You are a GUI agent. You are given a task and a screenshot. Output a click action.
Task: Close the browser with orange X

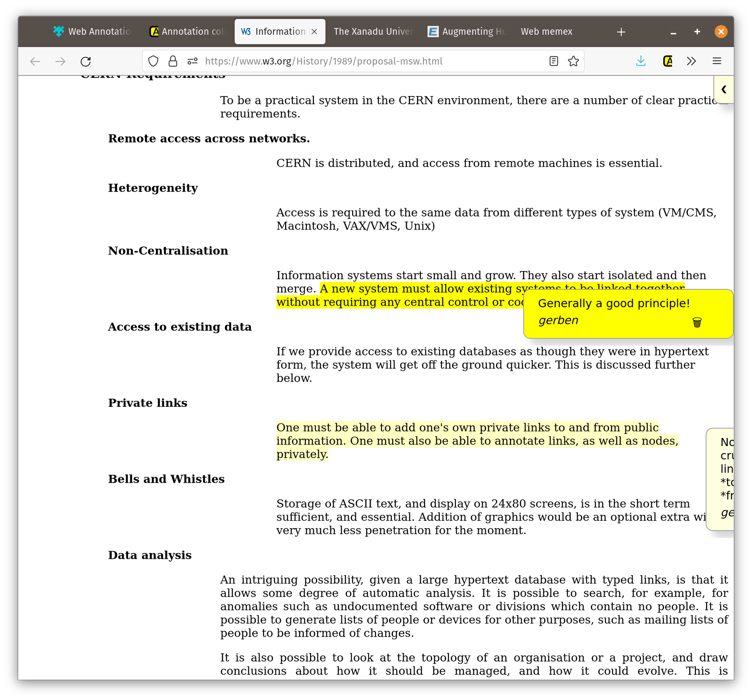click(x=720, y=32)
